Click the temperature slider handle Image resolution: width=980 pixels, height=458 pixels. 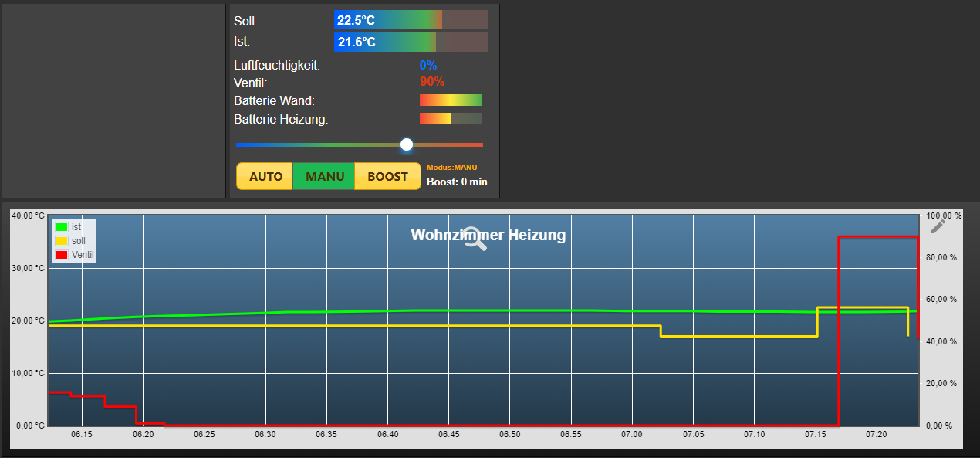pyautogui.click(x=407, y=144)
